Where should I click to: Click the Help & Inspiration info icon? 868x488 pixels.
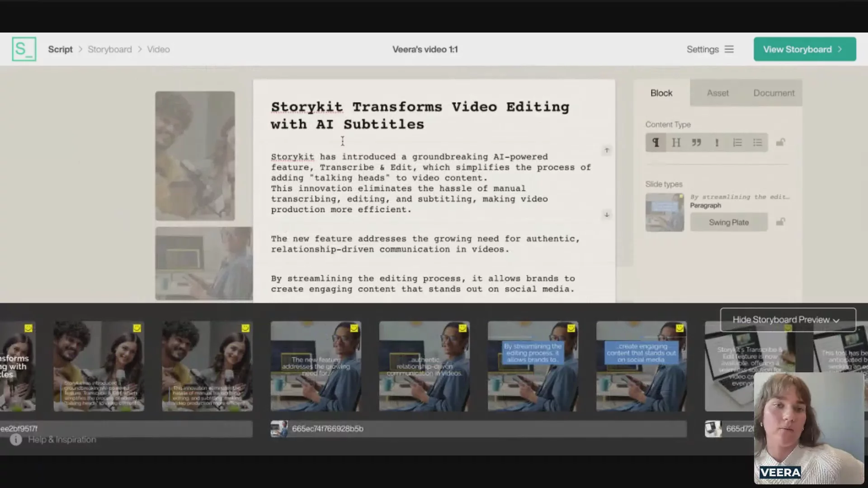point(16,440)
